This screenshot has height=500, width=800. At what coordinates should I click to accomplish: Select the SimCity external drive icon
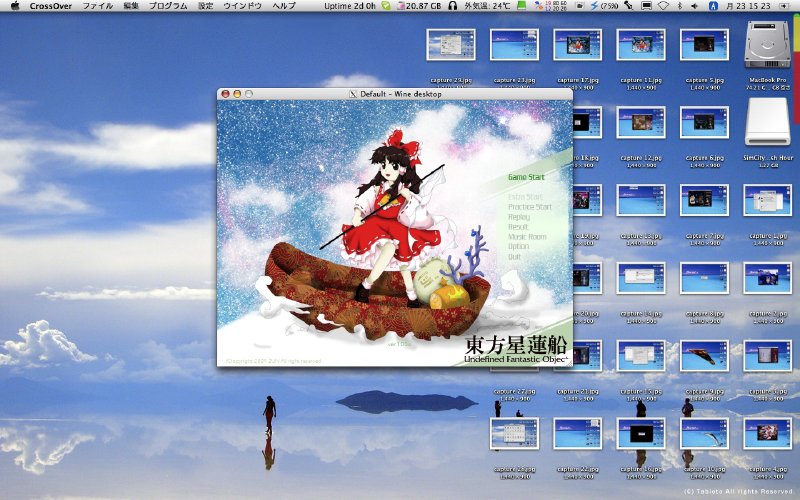(767, 122)
